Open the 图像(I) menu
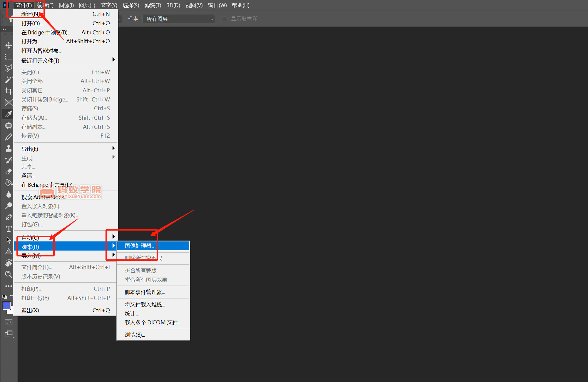This screenshot has height=382, width=588. pyautogui.click(x=66, y=5)
